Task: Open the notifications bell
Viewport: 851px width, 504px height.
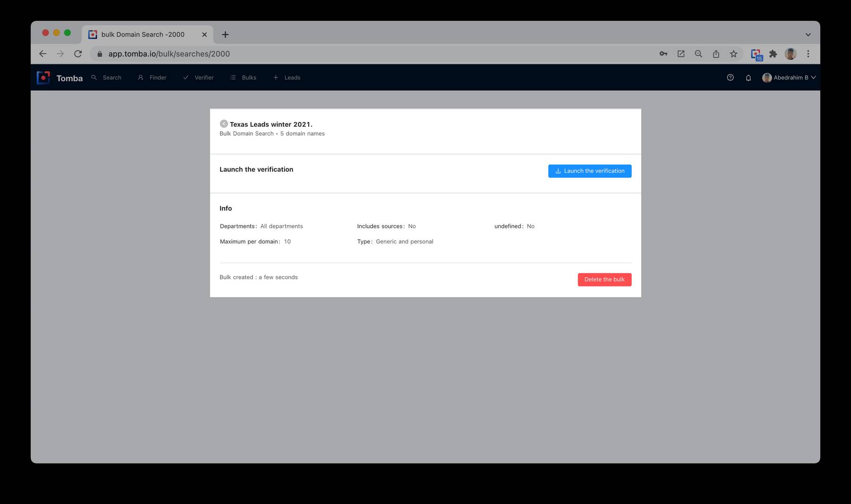Action: [x=748, y=78]
